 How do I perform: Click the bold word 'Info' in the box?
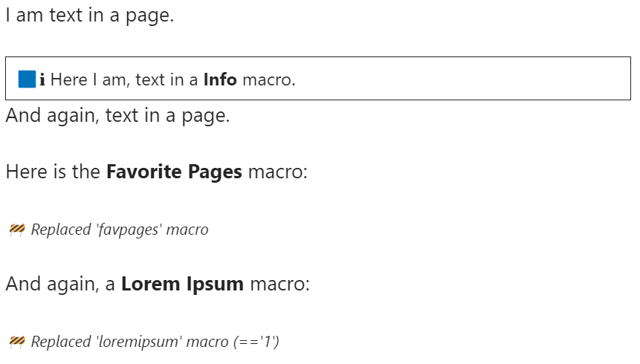[220, 80]
